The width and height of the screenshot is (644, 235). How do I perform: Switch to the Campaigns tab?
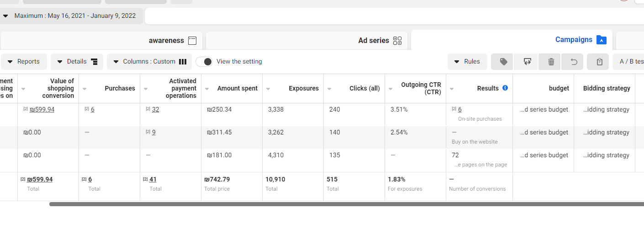coord(512,40)
